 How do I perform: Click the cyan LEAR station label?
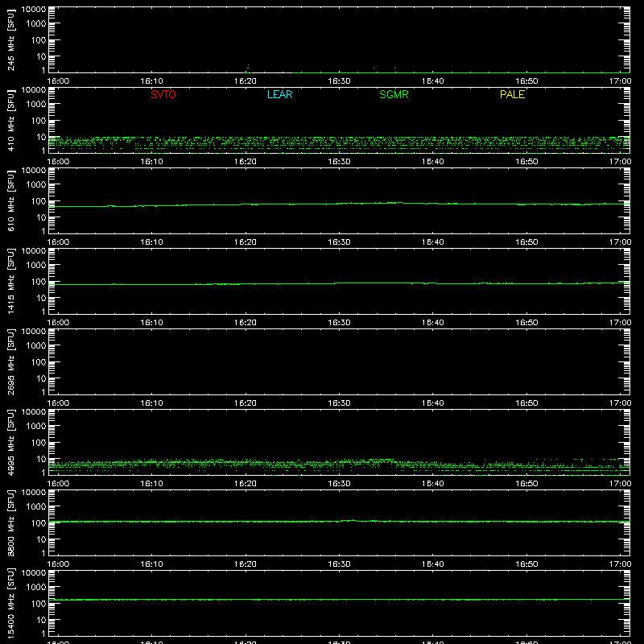279,94
